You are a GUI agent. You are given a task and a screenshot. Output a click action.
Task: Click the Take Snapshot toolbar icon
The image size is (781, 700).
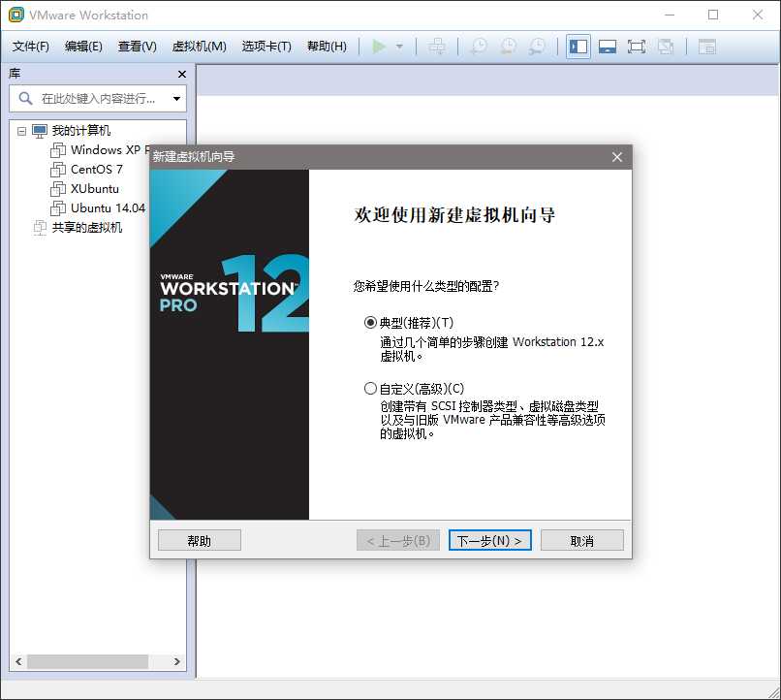pos(479,47)
